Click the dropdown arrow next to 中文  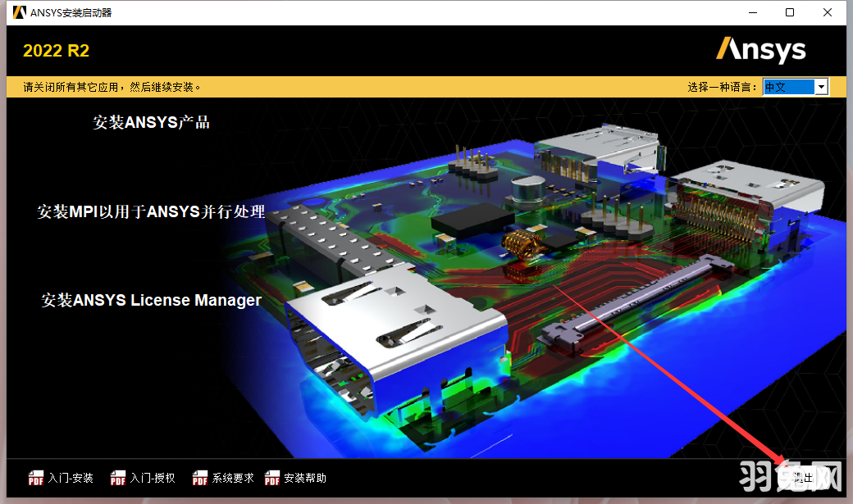coord(821,86)
